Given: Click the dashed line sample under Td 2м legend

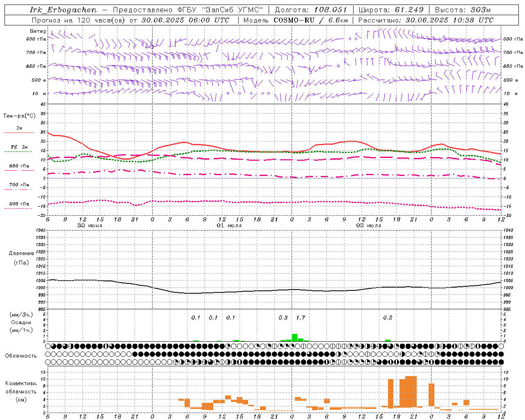Looking at the screenshot, I should 18,152.
